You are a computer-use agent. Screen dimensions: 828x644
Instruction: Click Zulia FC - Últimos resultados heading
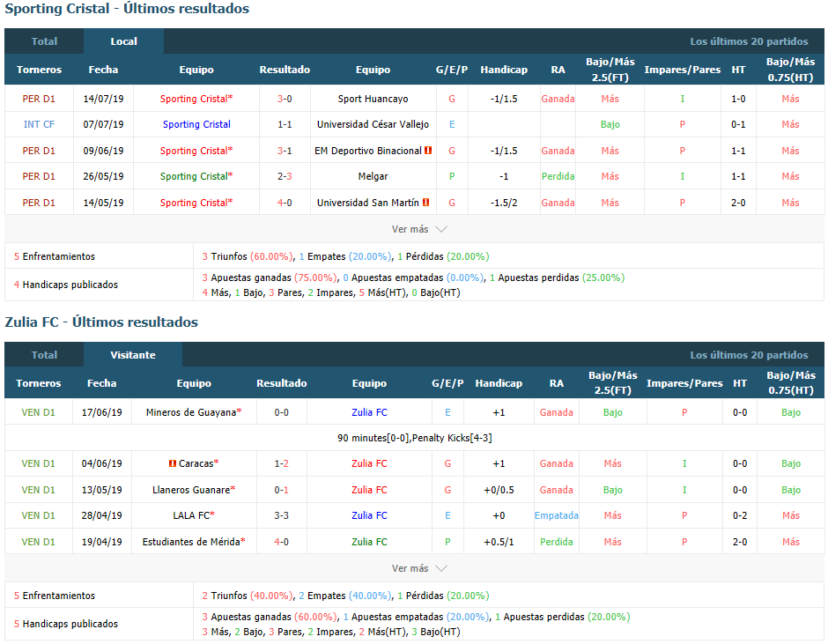[101, 322]
